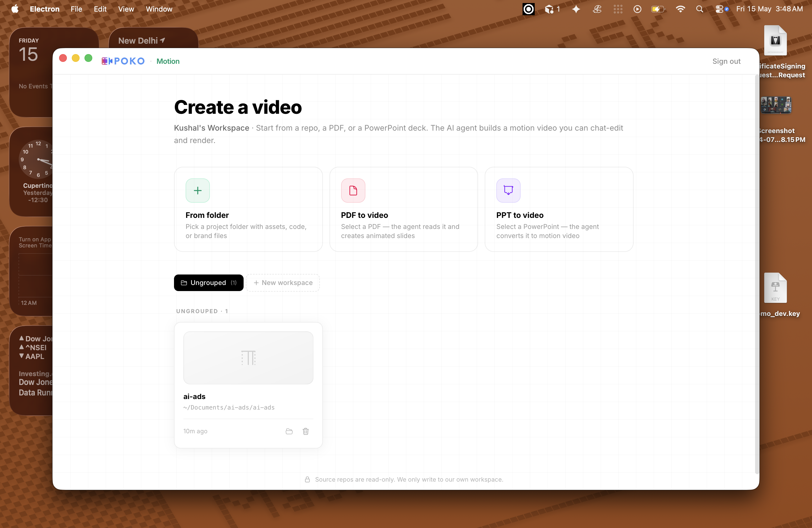Click the Friday 15 calendar widget

click(31, 72)
